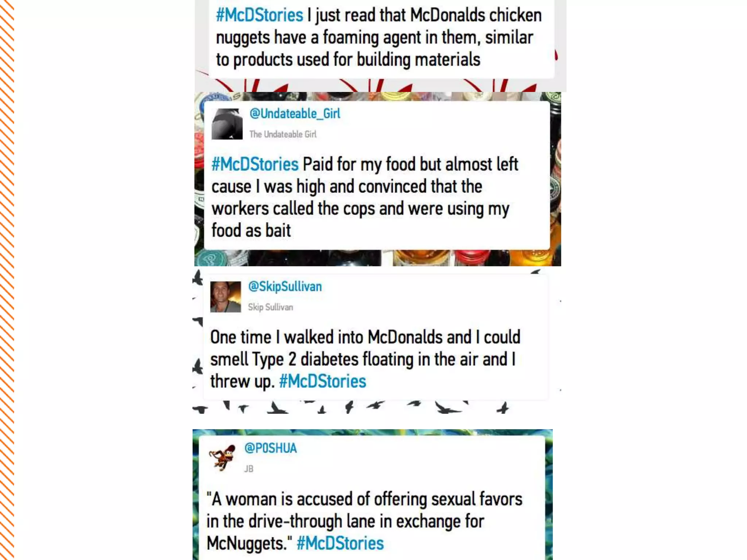This screenshot has width=747, height=560.
Task: Open the @POSHUA monkey avatar
Action: click(x=222, y=458)
